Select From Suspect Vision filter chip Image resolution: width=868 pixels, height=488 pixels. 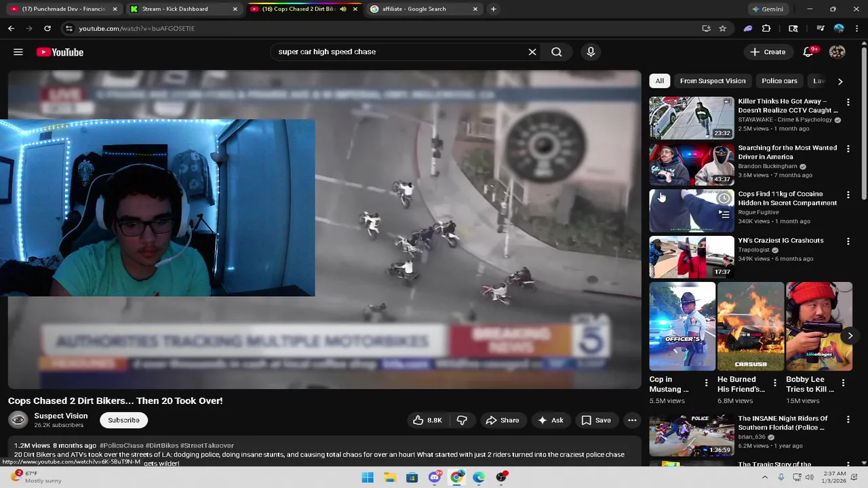712,81
